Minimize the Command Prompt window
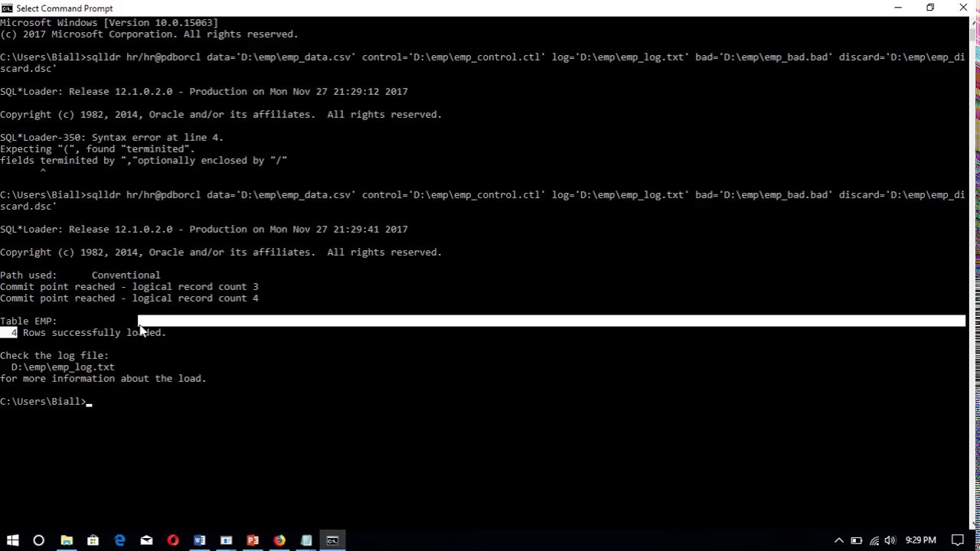 [897, 8]
